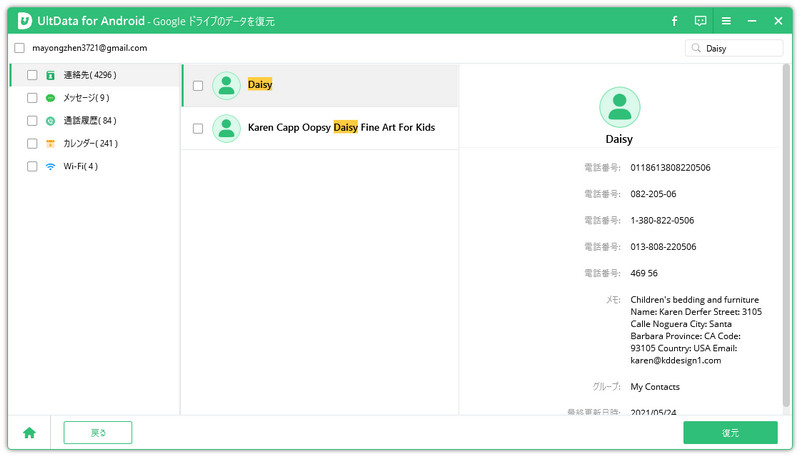Open the メッセージ (9) category
The height and width of the screenshot is (457, 800).
click(86, 98)
